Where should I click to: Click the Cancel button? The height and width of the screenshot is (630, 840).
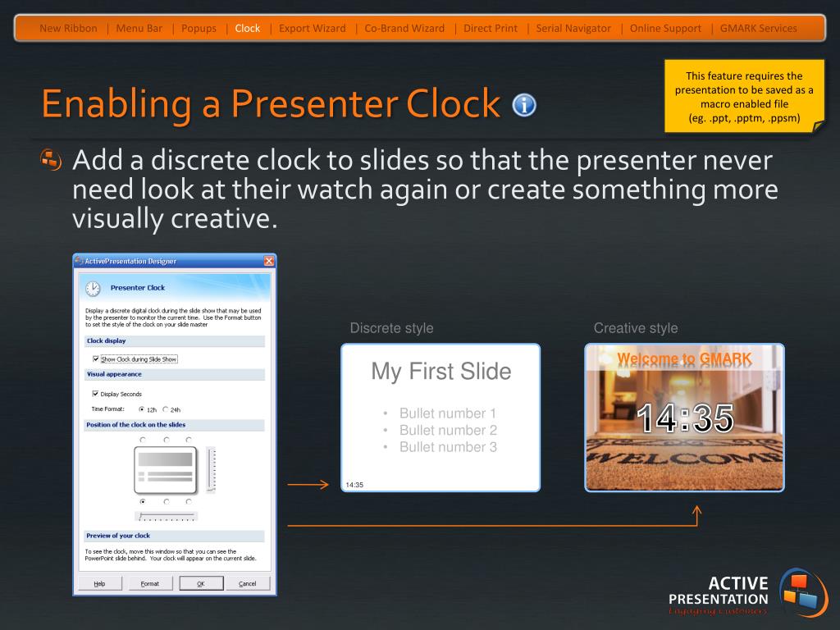click(x=247, y=583)
